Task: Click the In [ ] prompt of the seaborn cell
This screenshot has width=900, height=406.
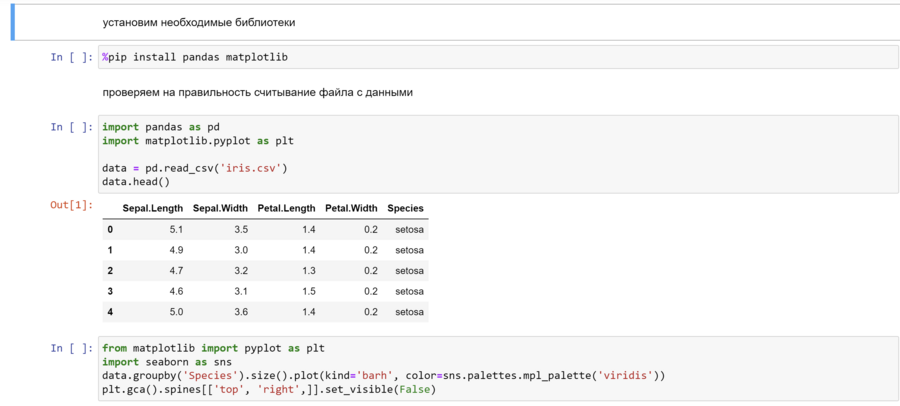Action: click(x=72, y=348)
